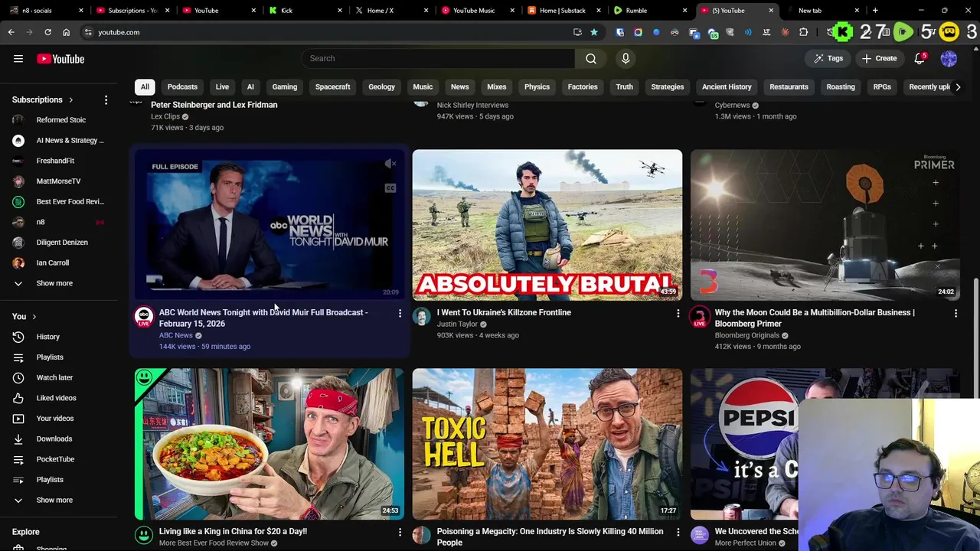
Task: Open the You section chevron
Action: (34, 317)
